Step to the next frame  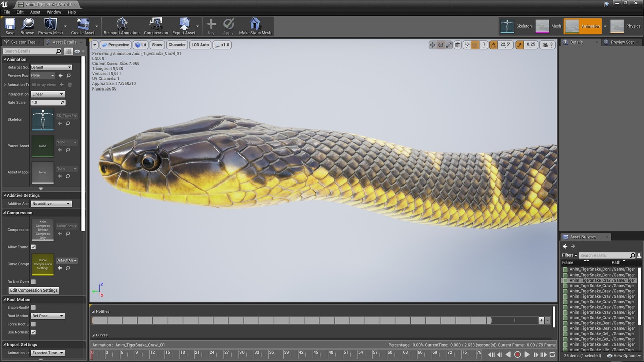pyautogui.click(x=535, y=355)
